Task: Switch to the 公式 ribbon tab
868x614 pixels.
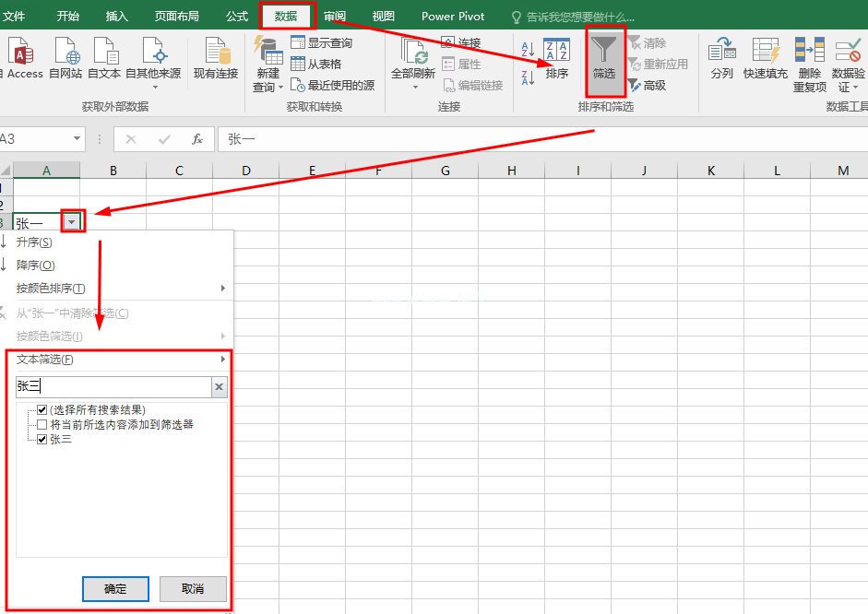Action: pos(236,17)
